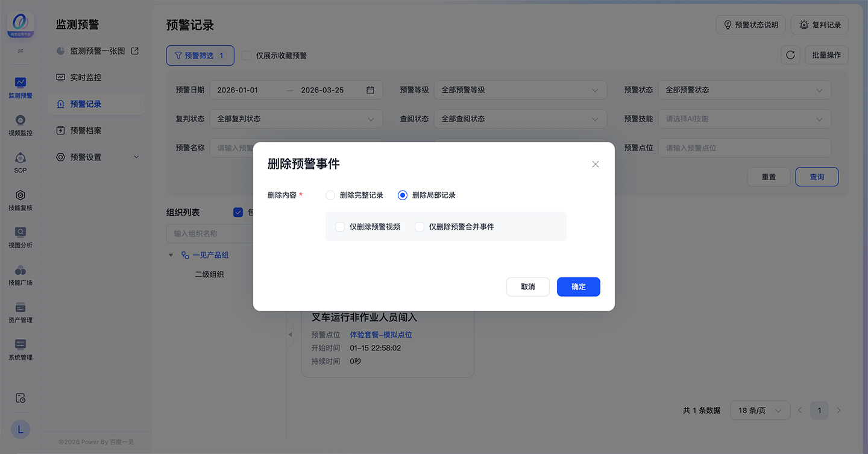Collapse the organization panel handle arrow
The image size is (868, 454).
pyautogui.click(x=290, y=335)
